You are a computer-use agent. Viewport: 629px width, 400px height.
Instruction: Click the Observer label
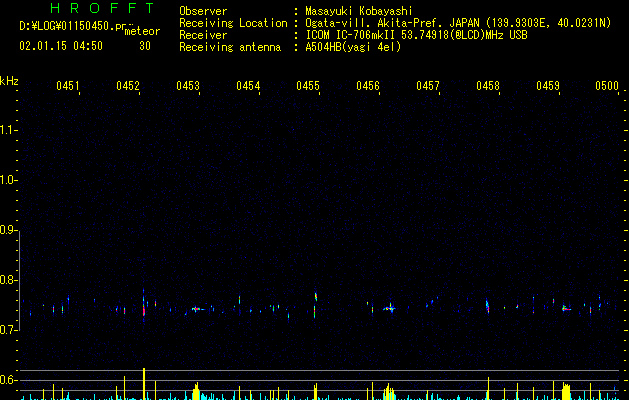pyautogui.click(x=203, y=11)
